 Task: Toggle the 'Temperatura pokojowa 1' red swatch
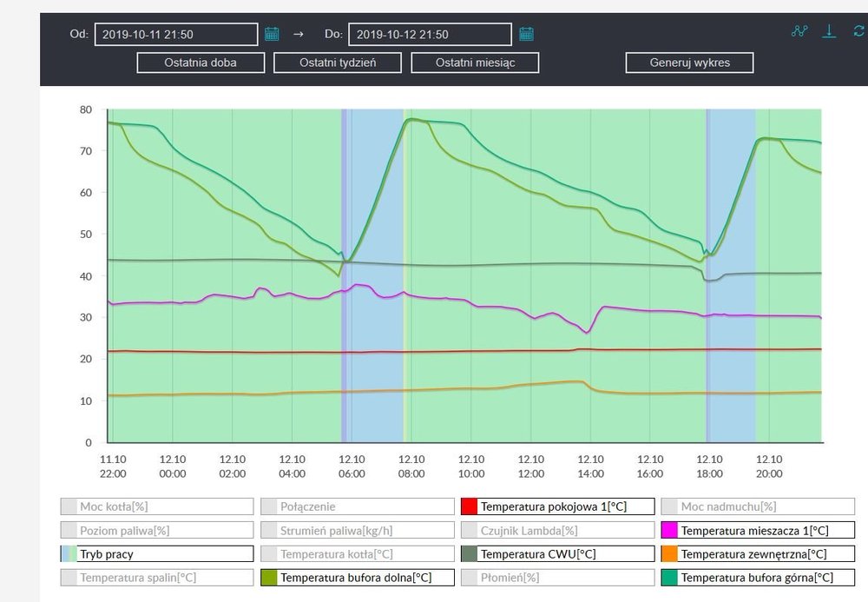point(469,506)
